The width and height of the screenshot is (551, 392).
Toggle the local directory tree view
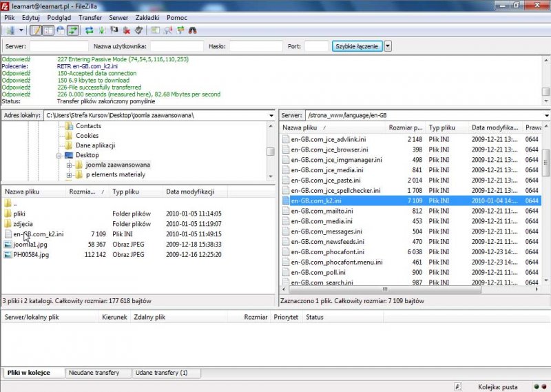tap(48, 30)
